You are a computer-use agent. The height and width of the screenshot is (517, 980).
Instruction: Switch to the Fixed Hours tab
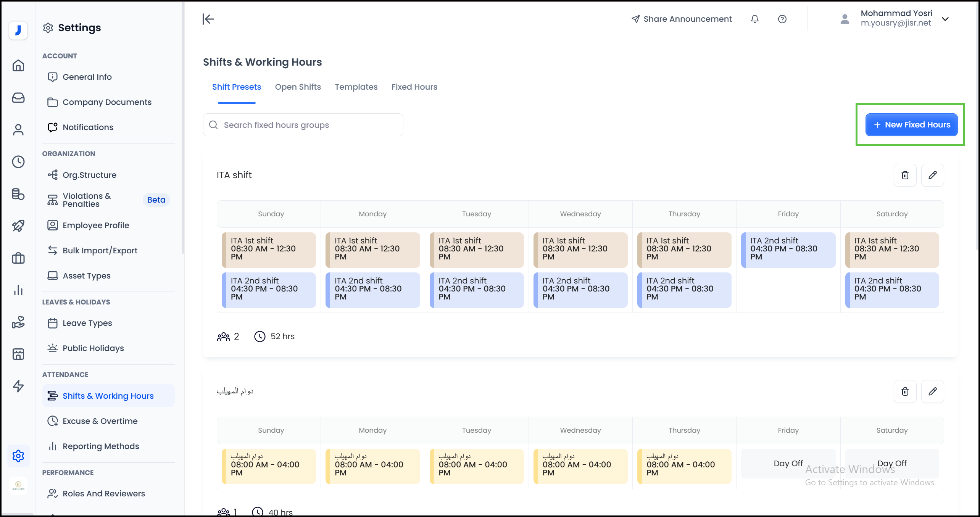point(414,87)
